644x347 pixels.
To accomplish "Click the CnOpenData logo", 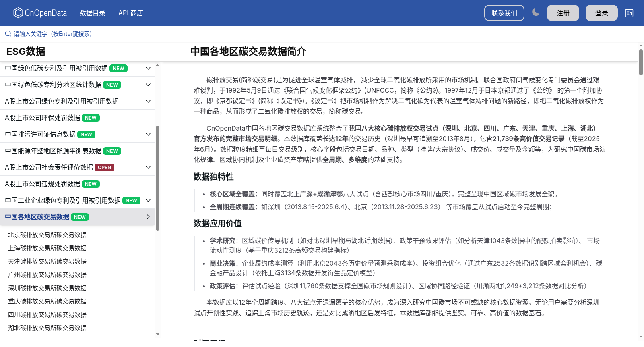I will (40, 13).
